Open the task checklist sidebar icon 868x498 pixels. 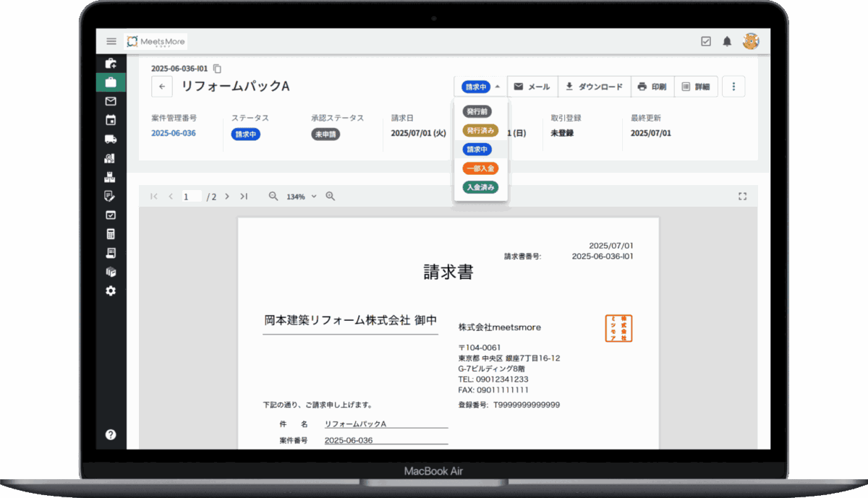coord(111,215)
